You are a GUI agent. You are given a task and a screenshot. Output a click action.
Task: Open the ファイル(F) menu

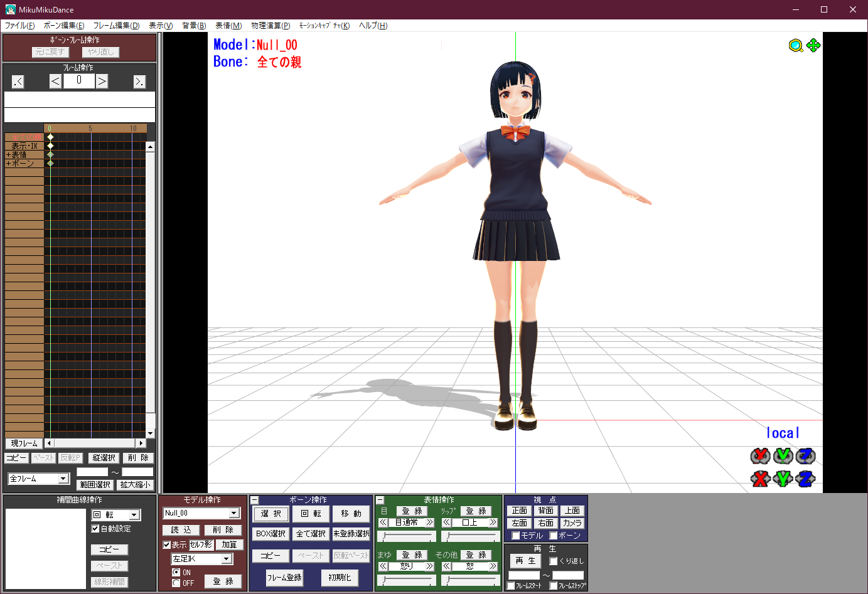tap(20, 26)
